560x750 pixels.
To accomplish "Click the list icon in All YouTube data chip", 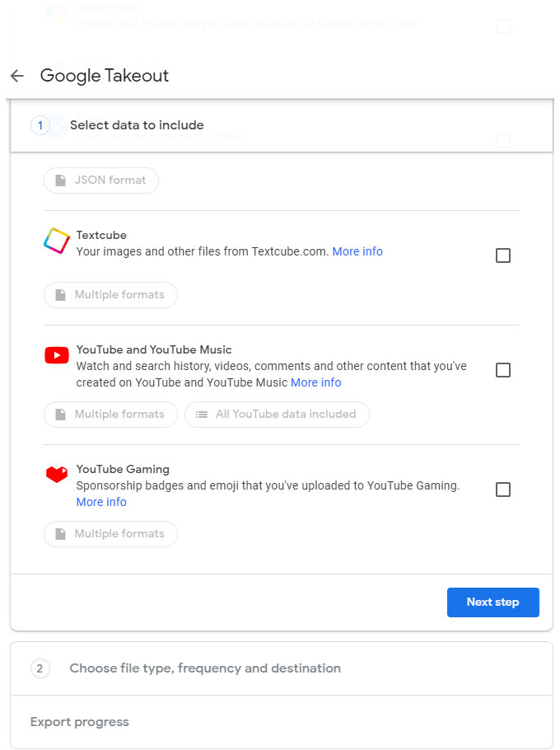I will point(201,415).
